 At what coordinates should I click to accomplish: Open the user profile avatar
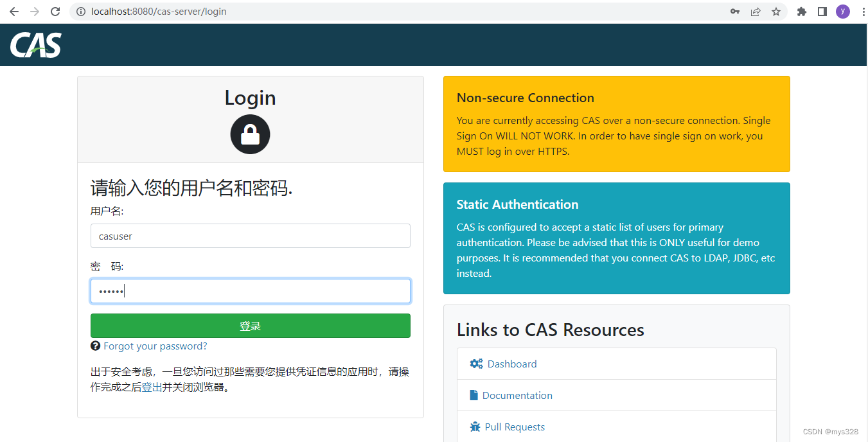coord(843,12)
